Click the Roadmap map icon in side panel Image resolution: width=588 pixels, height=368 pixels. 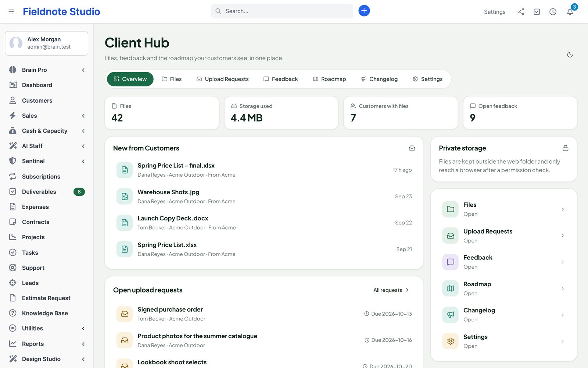pyautogui.click(x=450, y=289)
